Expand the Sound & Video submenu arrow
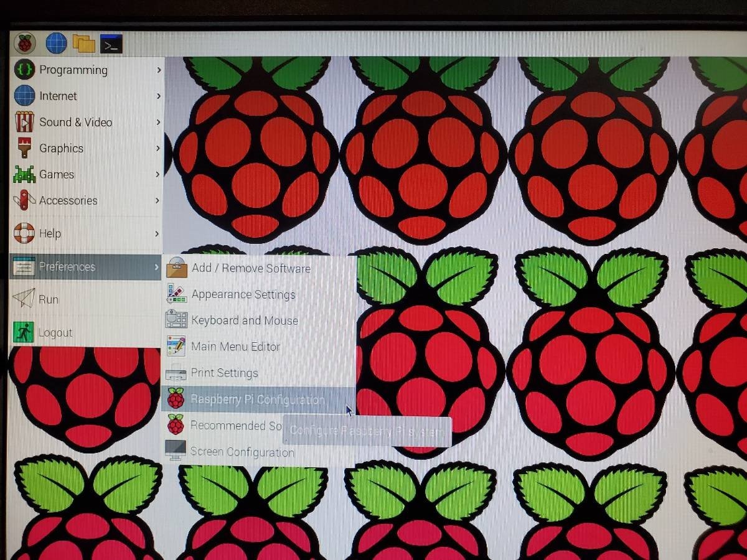This screenshot has height=560, width=747. [x=159, y=122]
